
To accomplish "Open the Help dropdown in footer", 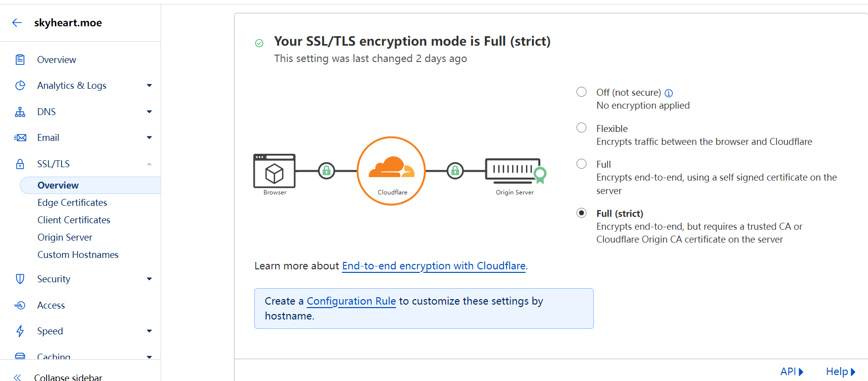I will click(841, 372).
